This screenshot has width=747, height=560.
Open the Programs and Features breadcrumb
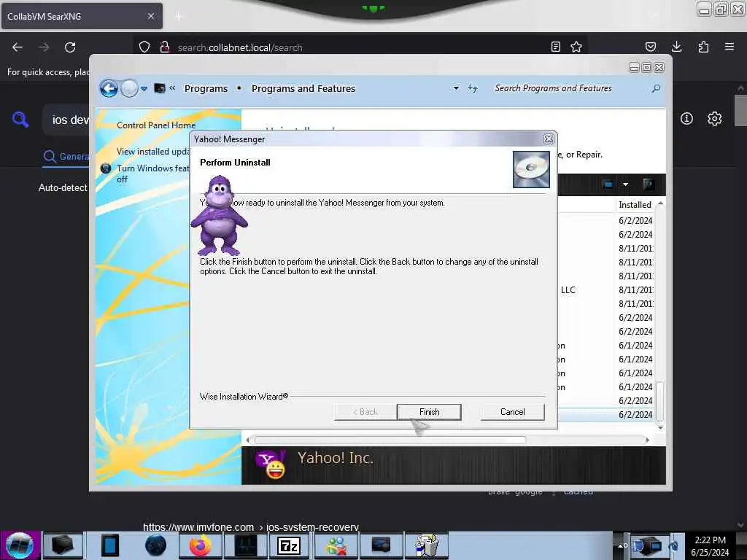[x=303, y=88]
